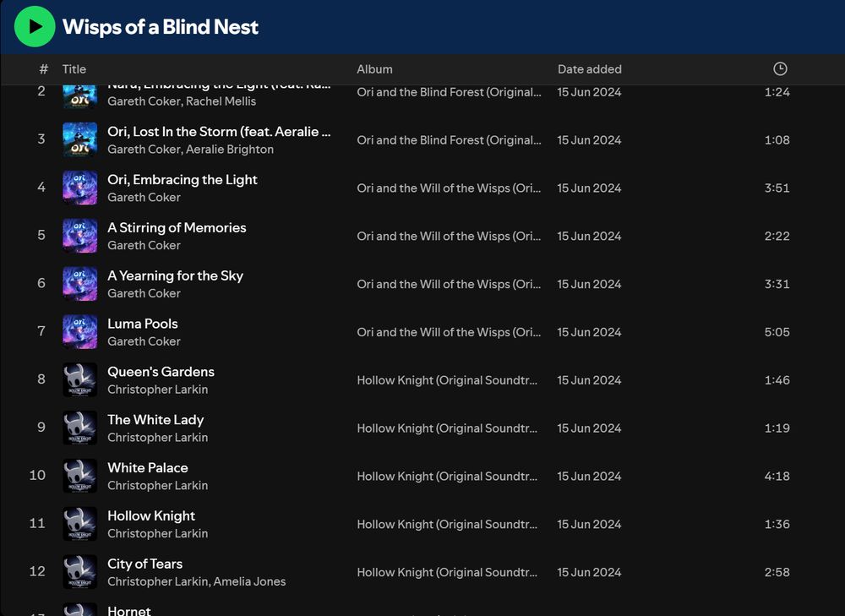Open Christopher Larkin under Queen's Gardens

(157, 389)
